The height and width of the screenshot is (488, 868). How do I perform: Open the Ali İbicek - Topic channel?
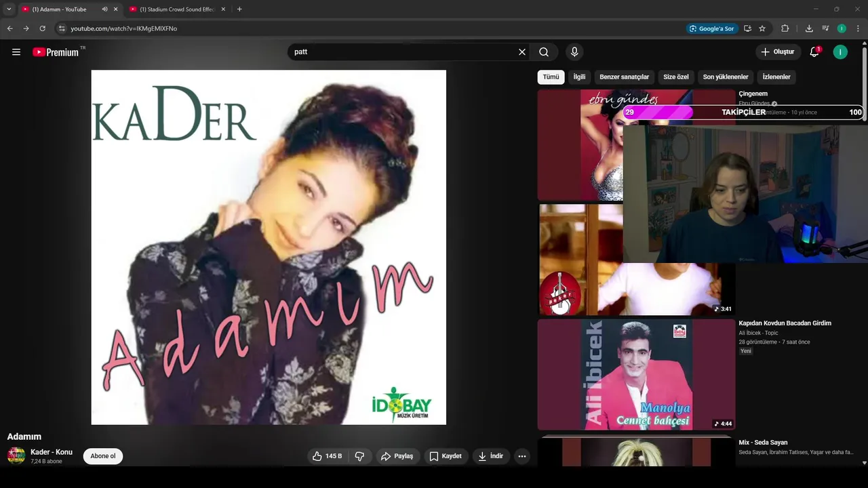click(758, 333)
